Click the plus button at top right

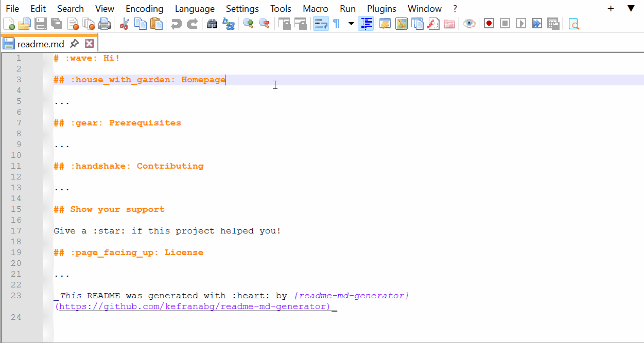click(x=611, y=8)
